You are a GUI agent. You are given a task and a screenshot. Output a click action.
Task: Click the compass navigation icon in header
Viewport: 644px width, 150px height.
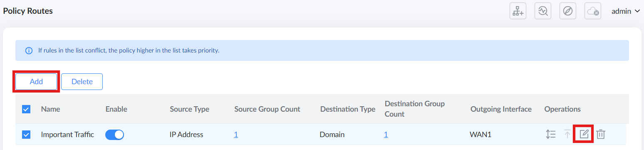[567, 11]
